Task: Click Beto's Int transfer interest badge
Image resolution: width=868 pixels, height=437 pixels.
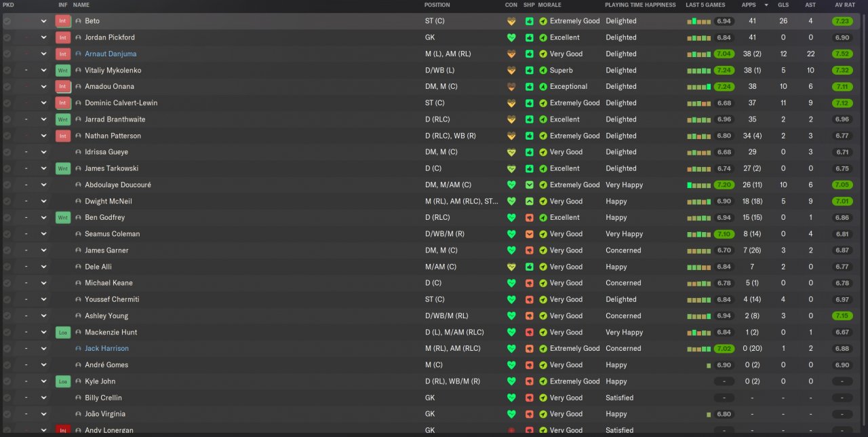Action: click(x=63, y=21)
